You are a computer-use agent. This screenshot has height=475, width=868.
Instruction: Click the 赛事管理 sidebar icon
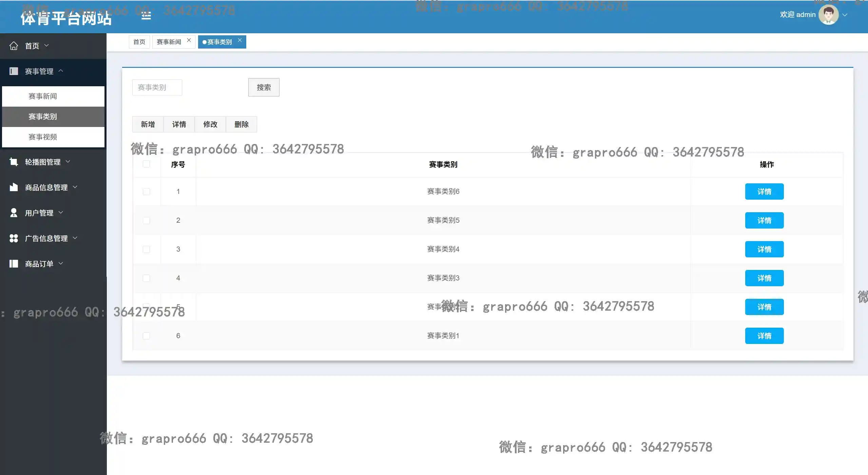point(14,71)
